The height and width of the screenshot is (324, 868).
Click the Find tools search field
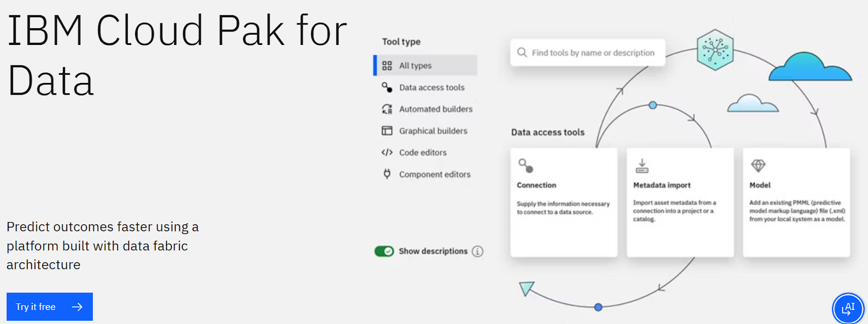pos(588,53)
